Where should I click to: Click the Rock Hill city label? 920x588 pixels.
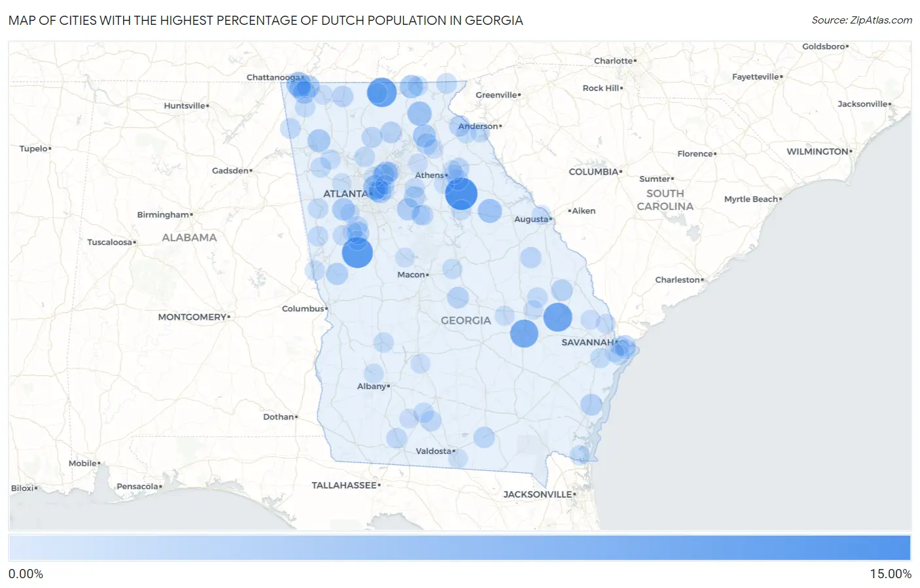pos(601,88)
